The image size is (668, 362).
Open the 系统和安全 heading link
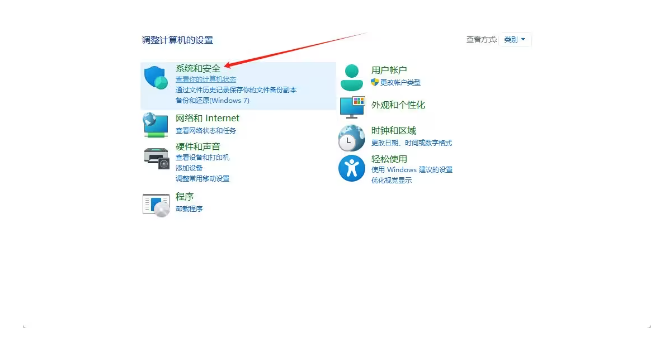pyautogui.click(x=198, y=68)
